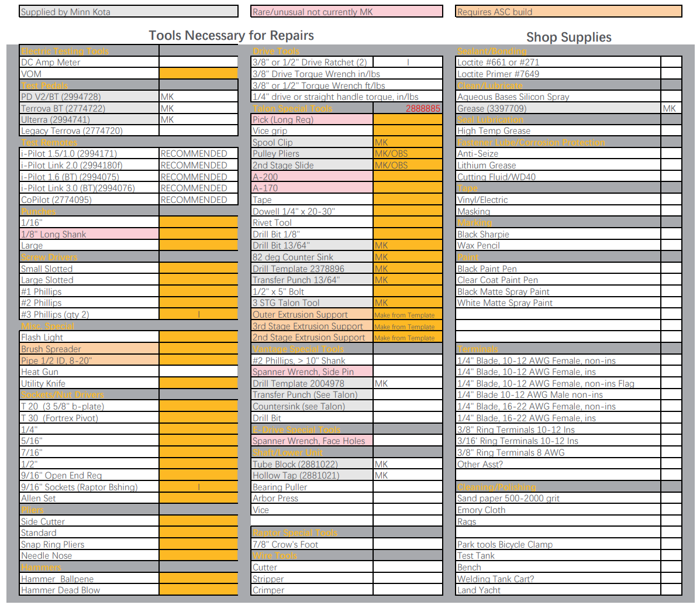700x608 pixels.
Task: Select the 'Supplied by Minn Kota' legend cell
Action: pos(129,12)
